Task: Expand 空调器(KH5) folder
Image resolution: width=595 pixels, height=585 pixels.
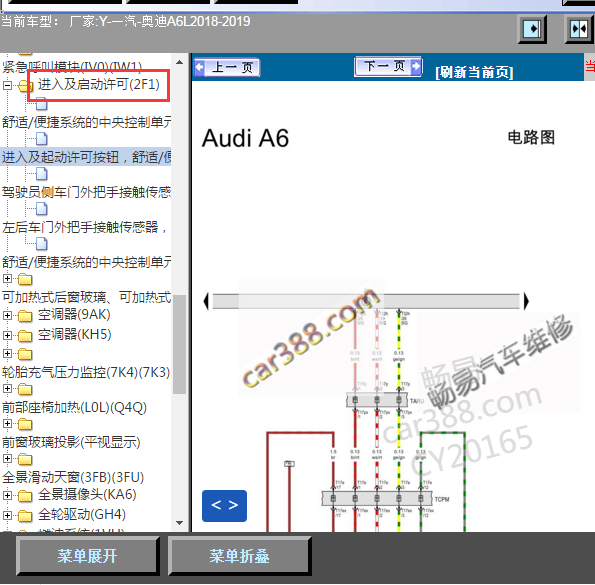Action: (x=7, y=335)
